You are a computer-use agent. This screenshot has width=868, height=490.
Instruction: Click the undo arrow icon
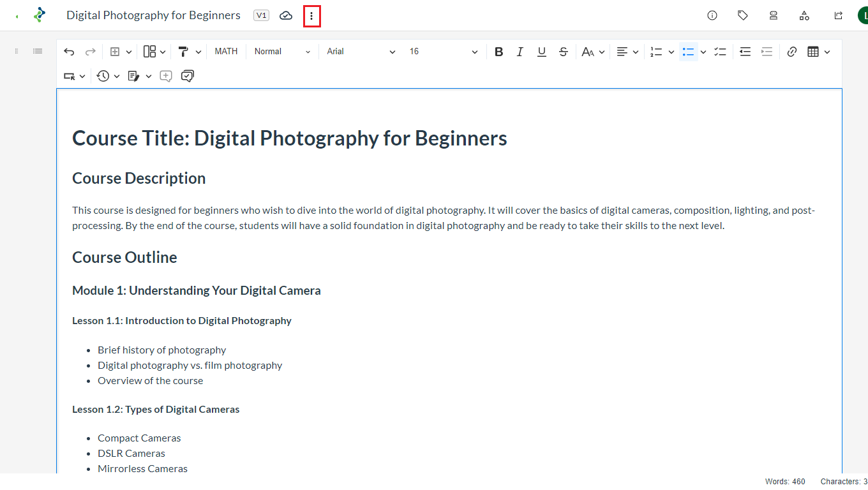click(x=69, y=52)
